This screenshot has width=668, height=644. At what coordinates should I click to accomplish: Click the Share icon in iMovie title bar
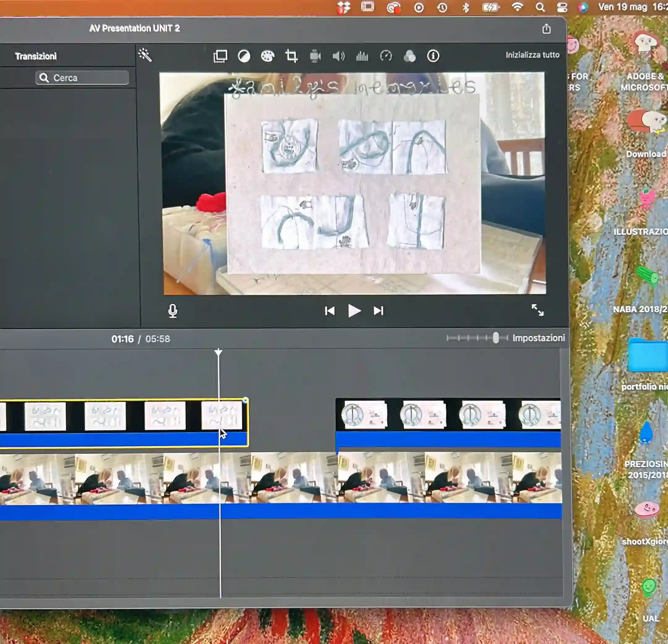546,29
